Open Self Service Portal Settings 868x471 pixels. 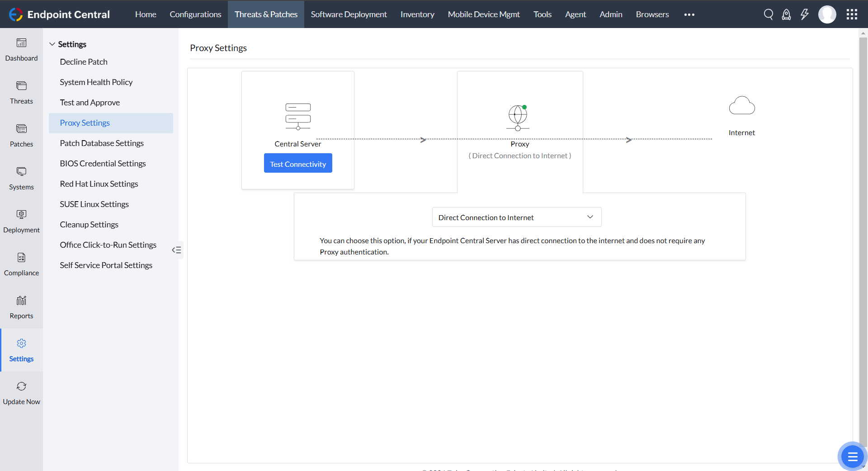pos(111,265)
